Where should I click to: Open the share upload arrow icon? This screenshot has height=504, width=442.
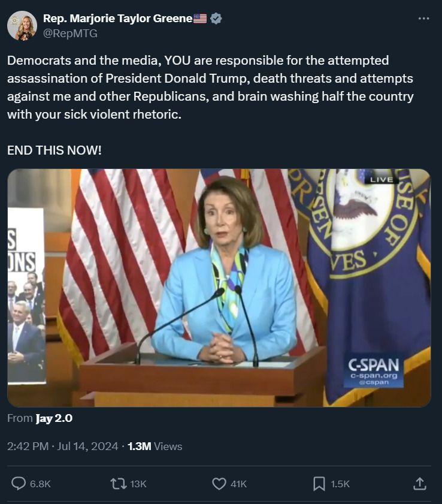[x=420, y=483]
